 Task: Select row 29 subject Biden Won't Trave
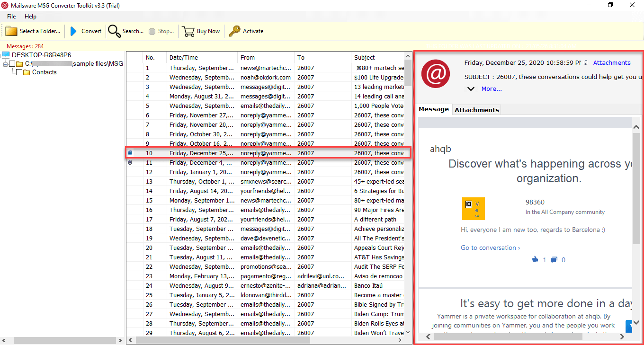pyautogui.click(x=266, y=333)
